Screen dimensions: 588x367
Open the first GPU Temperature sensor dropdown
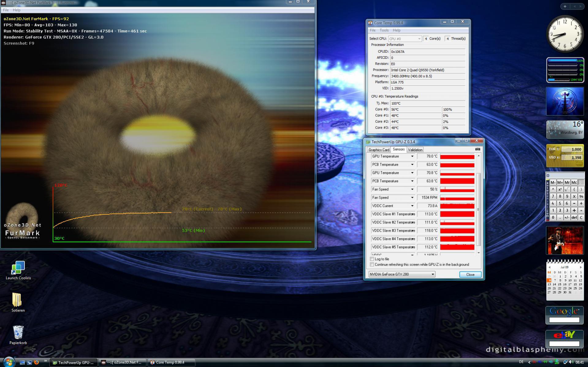[x=412, y=156]
